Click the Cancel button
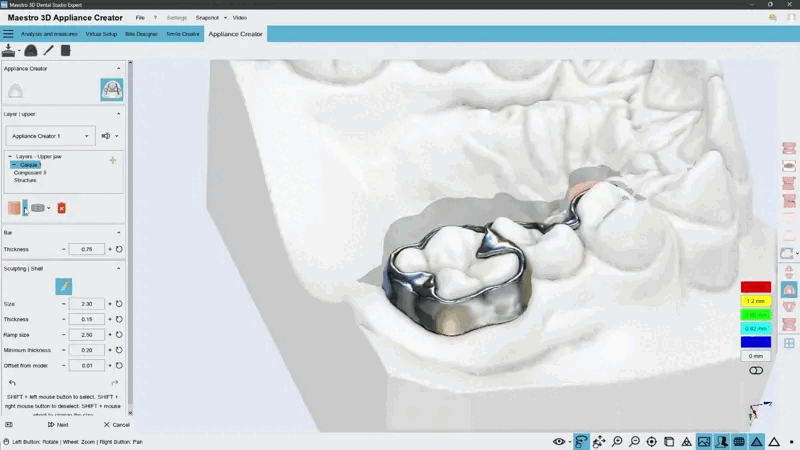Viewport: 800px width, 450px height. point(116,424)
